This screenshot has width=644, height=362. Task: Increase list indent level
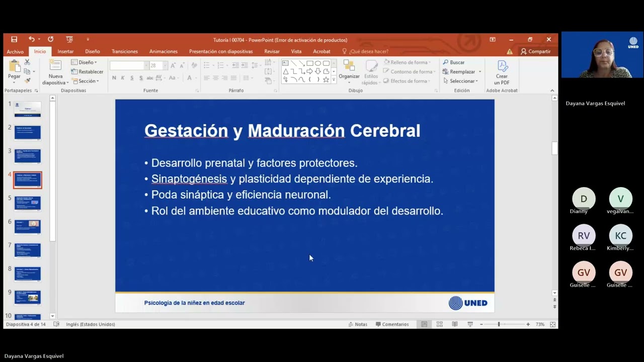[245, 65]
